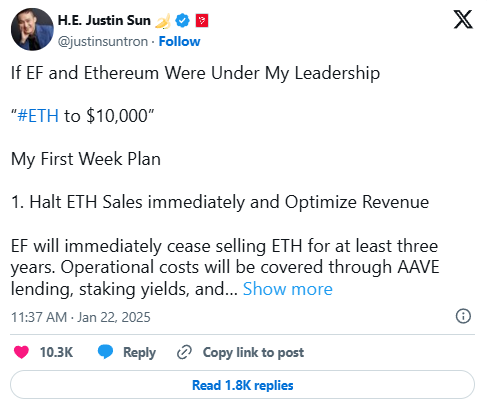Image resolution: width=487 pixels, height=410 pixels.
Task: Expand the tweet with Show more
Action: [288, 289]
